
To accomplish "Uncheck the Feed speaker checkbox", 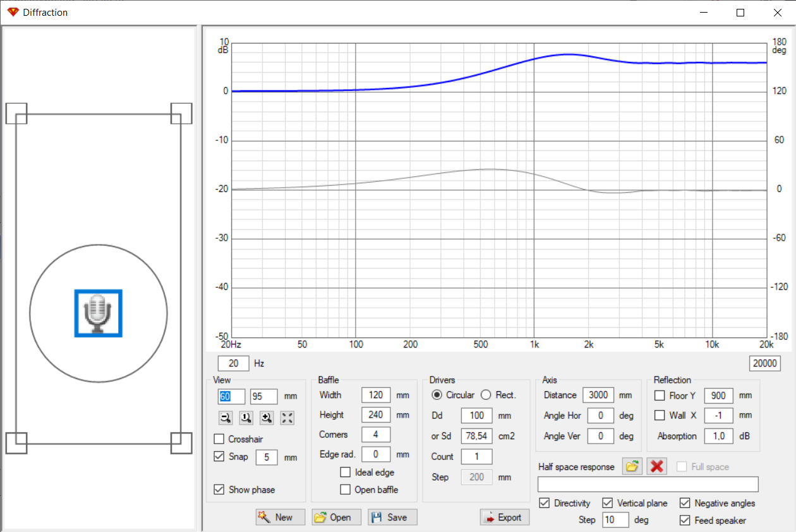I will pyautogui.click(x=685, y=521).
